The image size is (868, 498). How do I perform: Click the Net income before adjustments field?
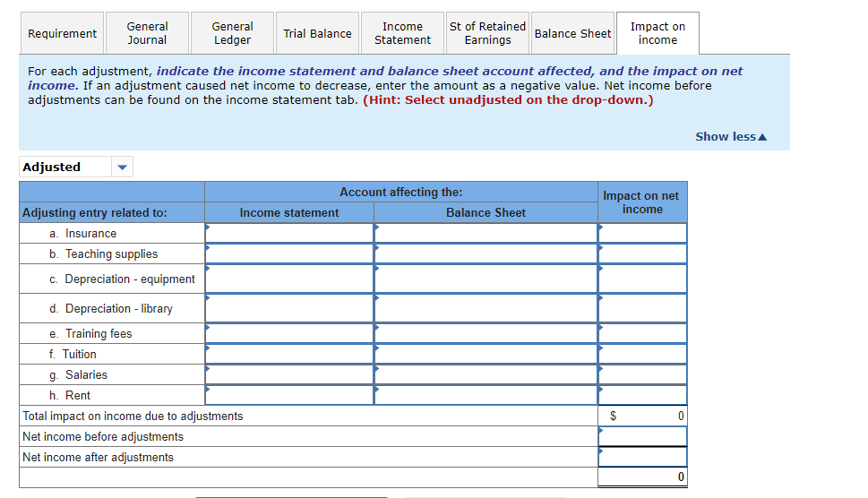point(642,436)
